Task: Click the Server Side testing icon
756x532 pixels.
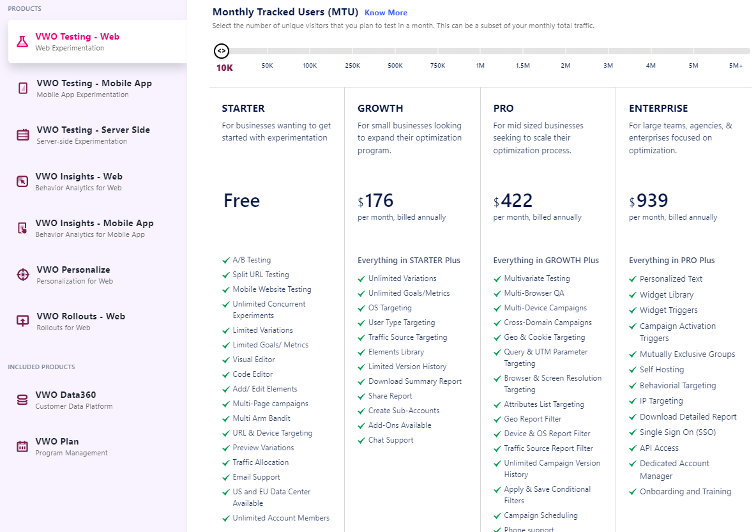Action: point(22,135)
